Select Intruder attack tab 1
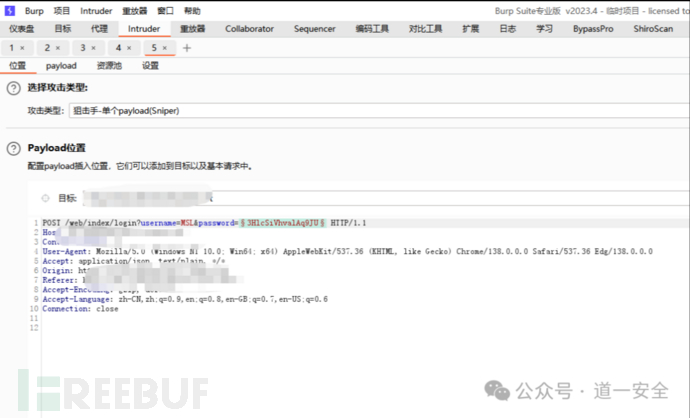The image size is (690, 418). (12, 48)
